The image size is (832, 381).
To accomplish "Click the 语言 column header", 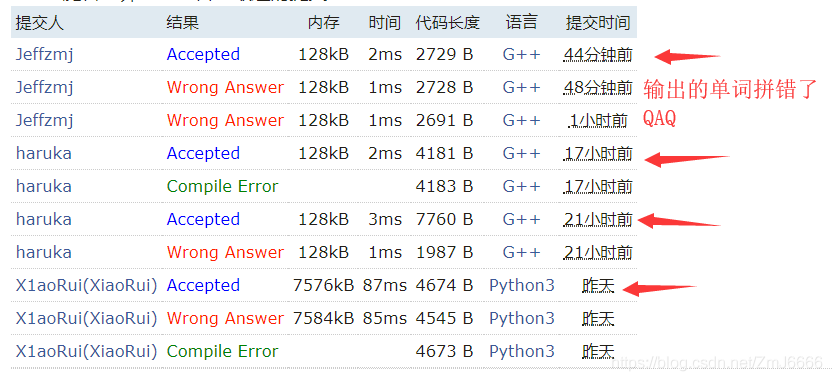I will click(522, 22).
